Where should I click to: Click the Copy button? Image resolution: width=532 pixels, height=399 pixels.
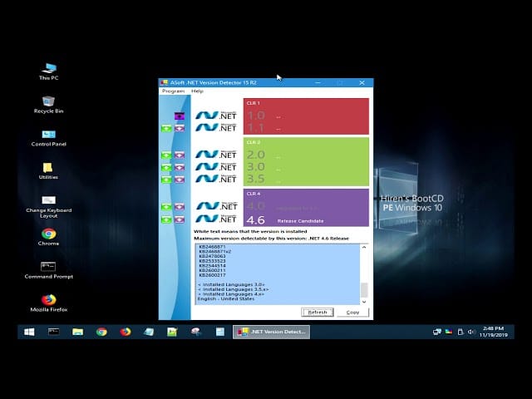coord(352,313)
